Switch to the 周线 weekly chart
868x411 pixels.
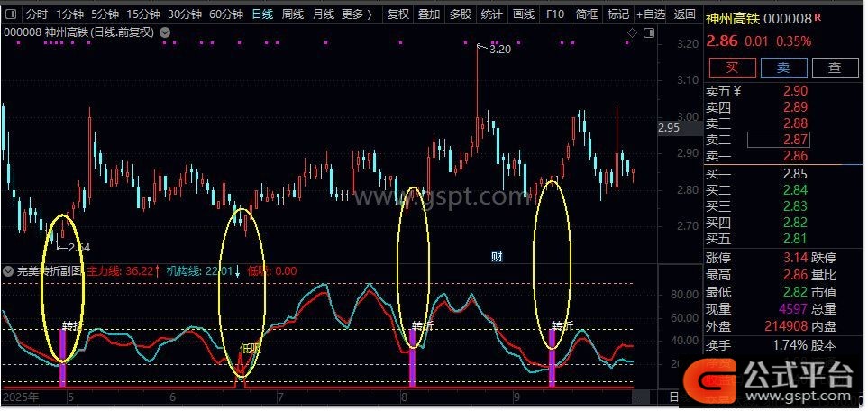[292, 14]
